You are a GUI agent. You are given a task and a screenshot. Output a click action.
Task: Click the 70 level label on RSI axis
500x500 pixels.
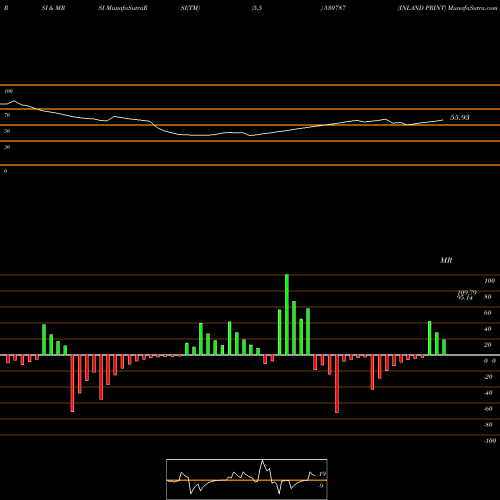point(7,115)
